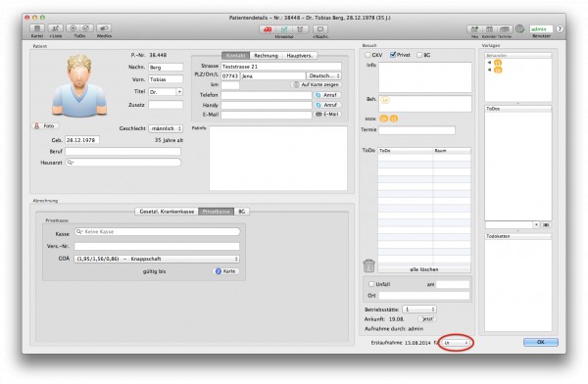Click the +Liste toolbar icon
The height and width of the screenshot is (384, 588).
(x=56, y=28)
